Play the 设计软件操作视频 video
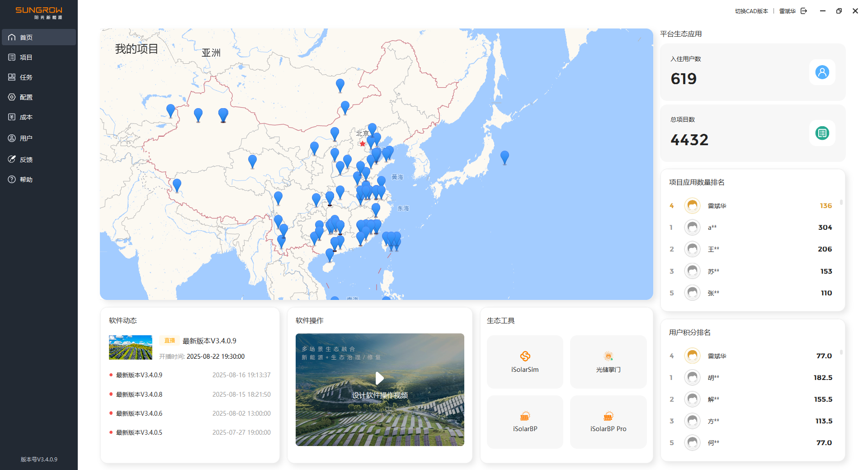 coord(380,378)
